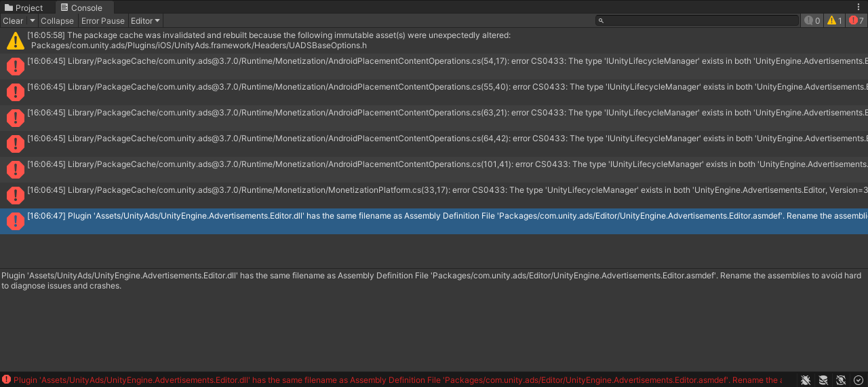Click the yellow warning icon for package cache message
This screenshot has width=868, height=387.
pyautogui.click(x=15, y=41)
